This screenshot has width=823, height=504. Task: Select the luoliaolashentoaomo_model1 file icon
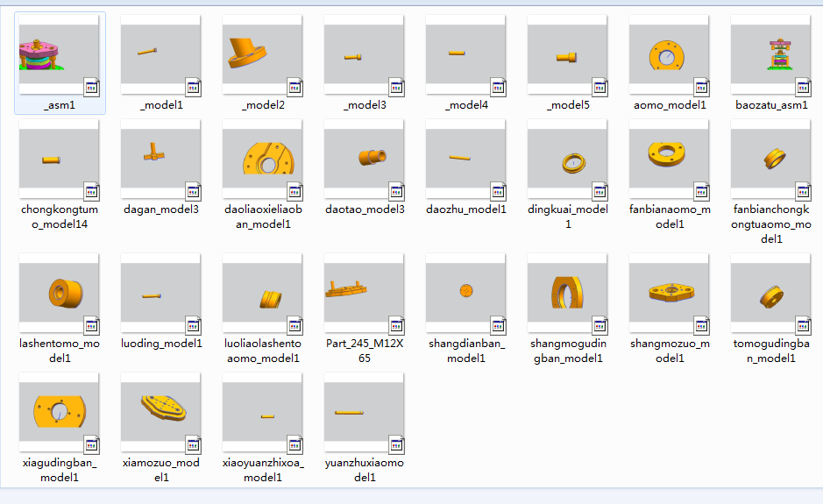point(263,294)
